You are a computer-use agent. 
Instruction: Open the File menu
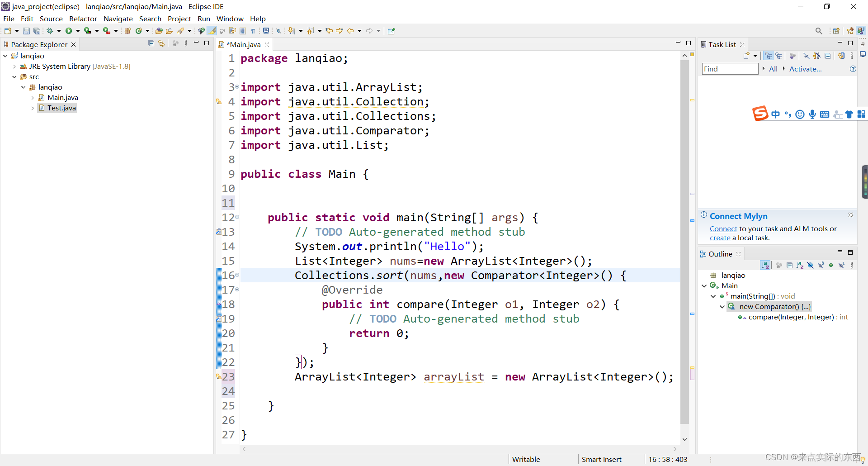coord(9,19)
